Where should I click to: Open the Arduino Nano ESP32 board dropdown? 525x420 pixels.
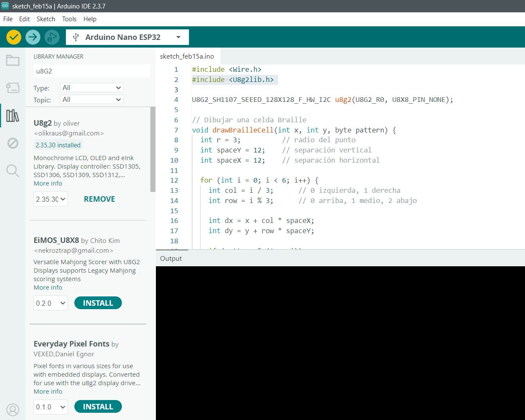[x=127, y=37]
